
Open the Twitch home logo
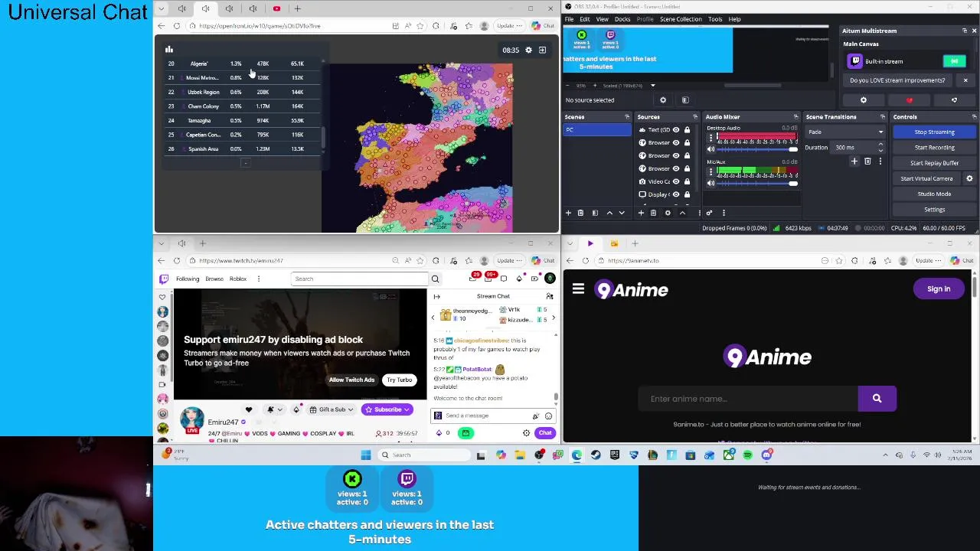click(163, 279)
